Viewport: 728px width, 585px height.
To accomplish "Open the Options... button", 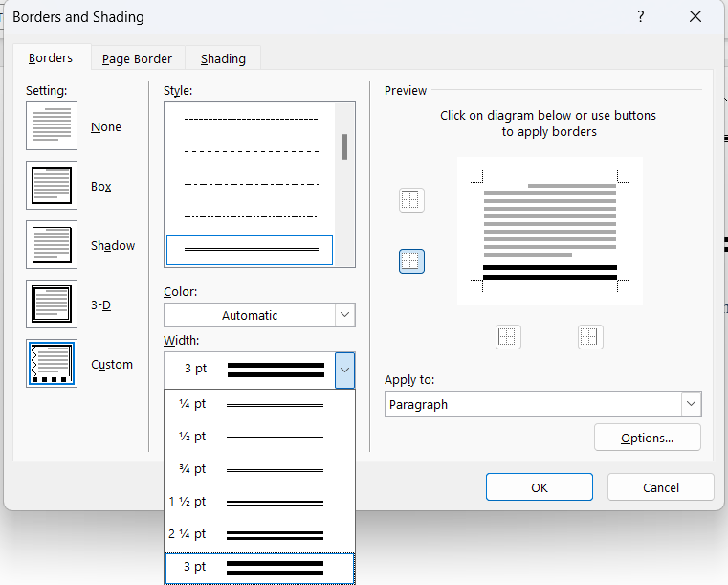I will click(648, 438).
